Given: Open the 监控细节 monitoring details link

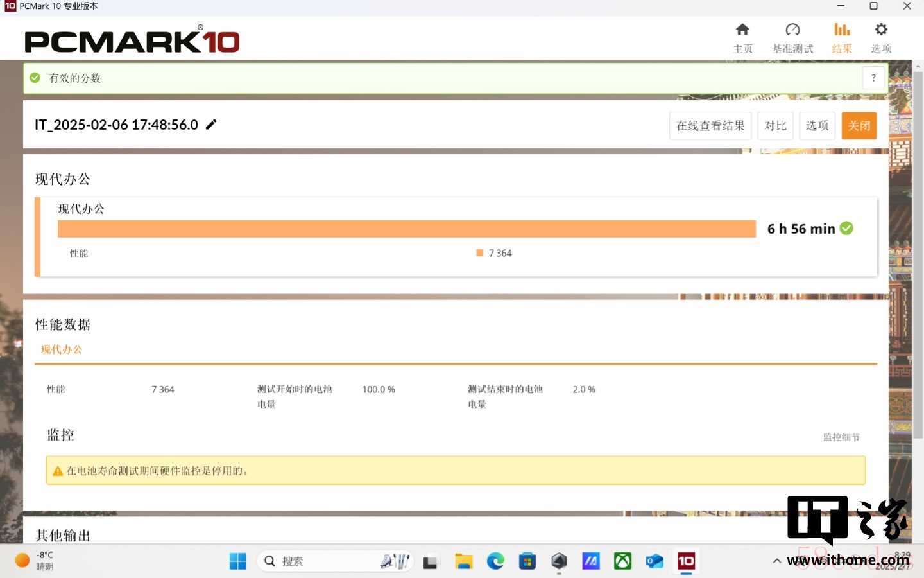Looking at the screenshot, I should [841, 437].
